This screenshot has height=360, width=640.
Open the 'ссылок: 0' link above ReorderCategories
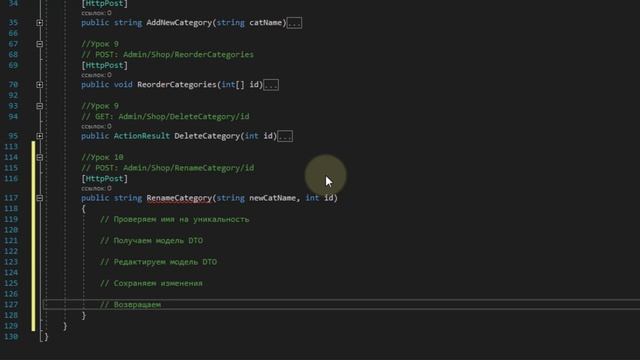coord(96,75)
